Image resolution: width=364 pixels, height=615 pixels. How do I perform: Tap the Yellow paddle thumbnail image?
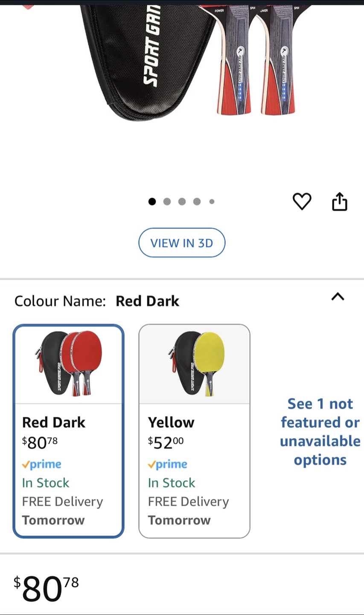pyautogui.click(x=194, y=363)
